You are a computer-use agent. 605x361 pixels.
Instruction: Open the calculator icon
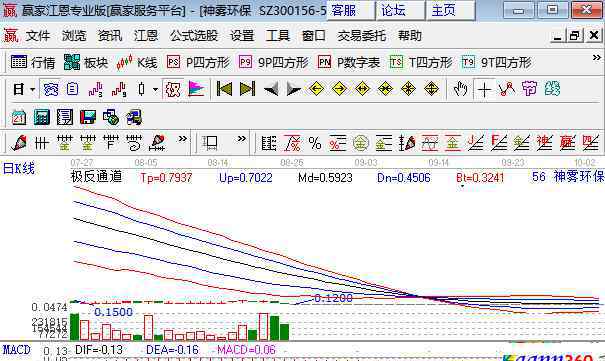tap(42, 117)
